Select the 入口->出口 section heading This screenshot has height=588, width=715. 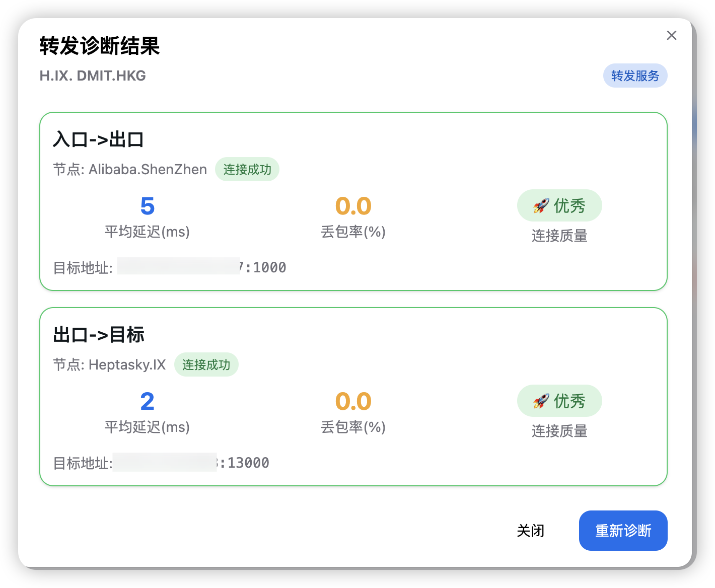98,139
